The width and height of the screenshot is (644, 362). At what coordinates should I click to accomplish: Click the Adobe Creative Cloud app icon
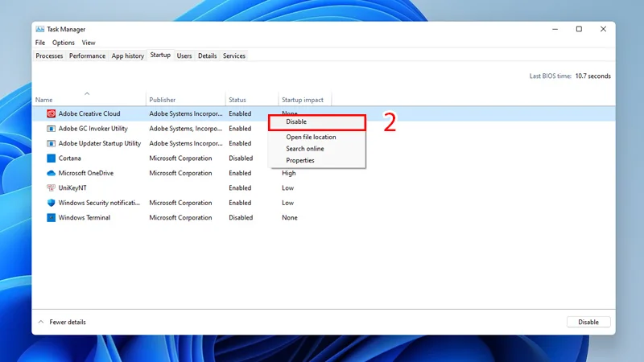pos(51,113)
